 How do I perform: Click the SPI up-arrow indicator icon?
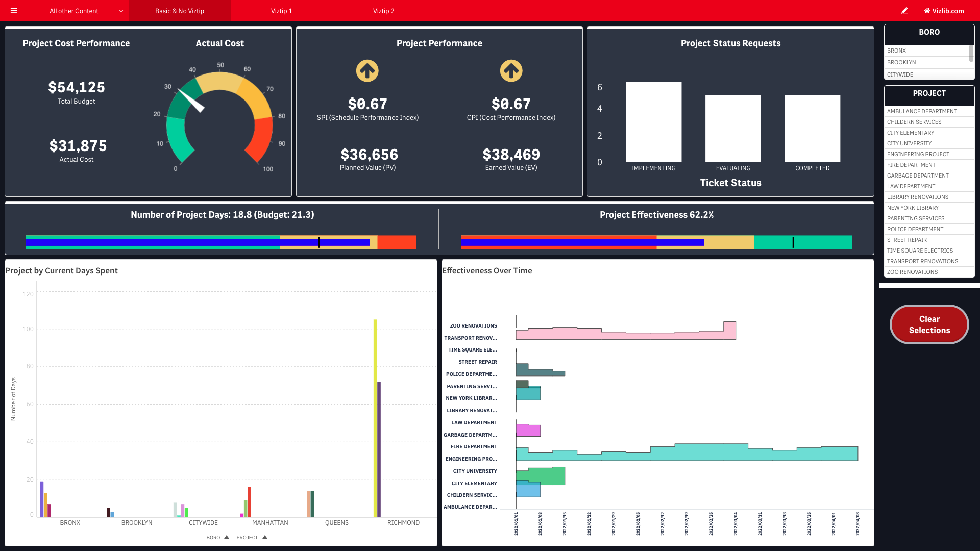367,71
